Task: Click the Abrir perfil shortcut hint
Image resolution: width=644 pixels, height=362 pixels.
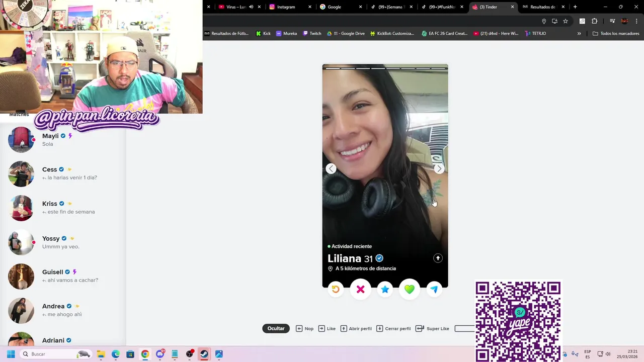Action: coord(356,328)
